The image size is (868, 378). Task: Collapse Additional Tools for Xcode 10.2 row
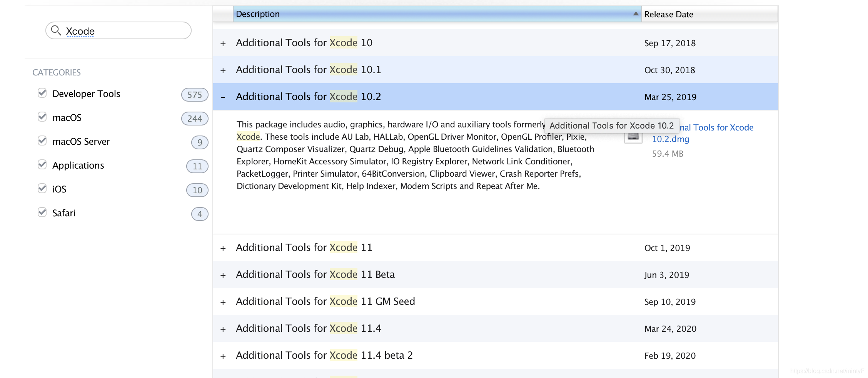(x=223, y=97)
